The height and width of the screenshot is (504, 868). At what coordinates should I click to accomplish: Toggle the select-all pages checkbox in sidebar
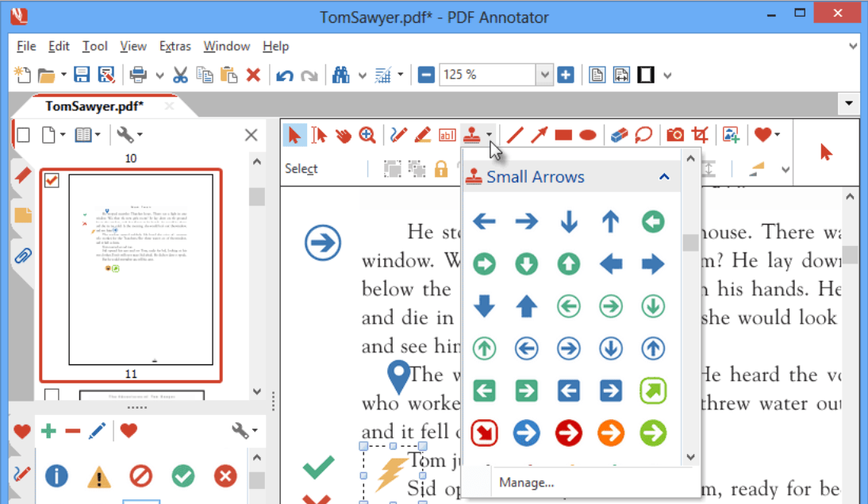[23, 135]
